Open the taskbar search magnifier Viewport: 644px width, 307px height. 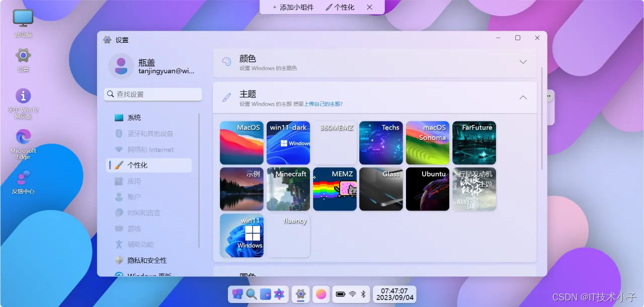tap(252, 294)
